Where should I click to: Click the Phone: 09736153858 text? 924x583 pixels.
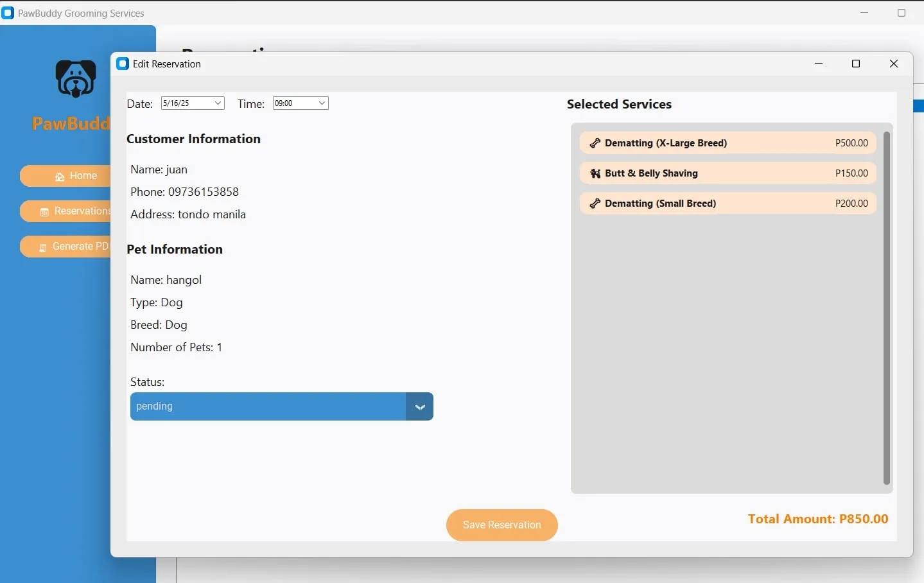click(x=185, y=192)
